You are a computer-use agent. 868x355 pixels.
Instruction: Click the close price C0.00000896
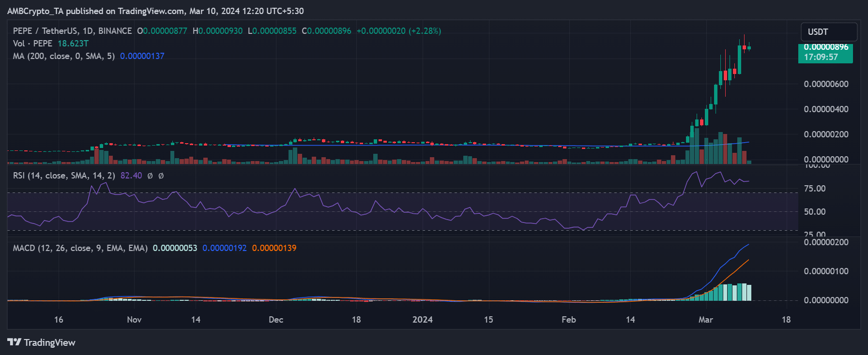tap(327, 31)
